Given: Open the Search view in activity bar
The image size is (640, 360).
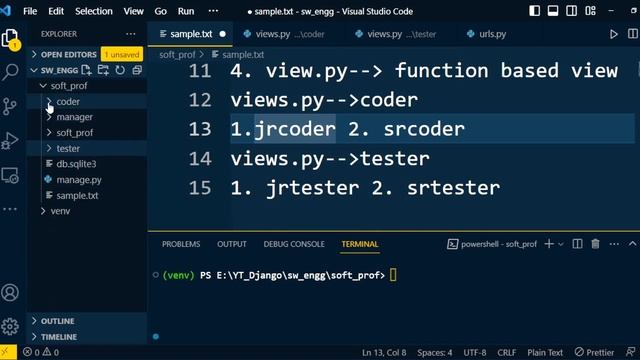Looking at the screenshot, I should click(10, 72).
